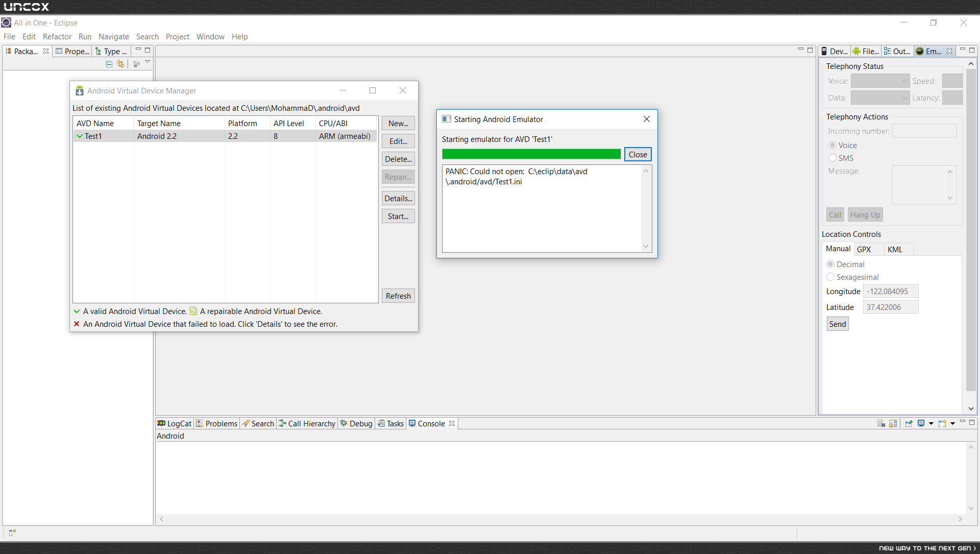Open the Data status dropdown
The width and height of the screenshot is (980, 554).
[x=880, y=98]
